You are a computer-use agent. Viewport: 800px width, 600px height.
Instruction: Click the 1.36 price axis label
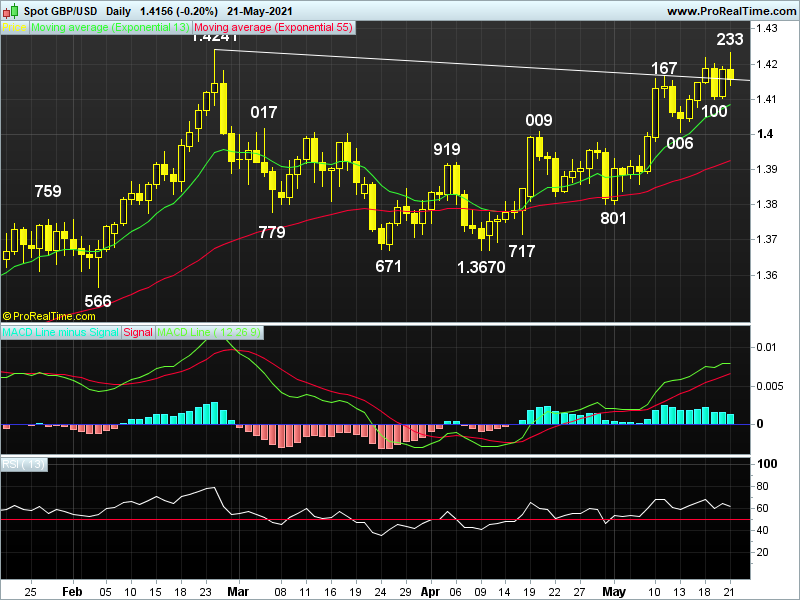coord(767,276)
